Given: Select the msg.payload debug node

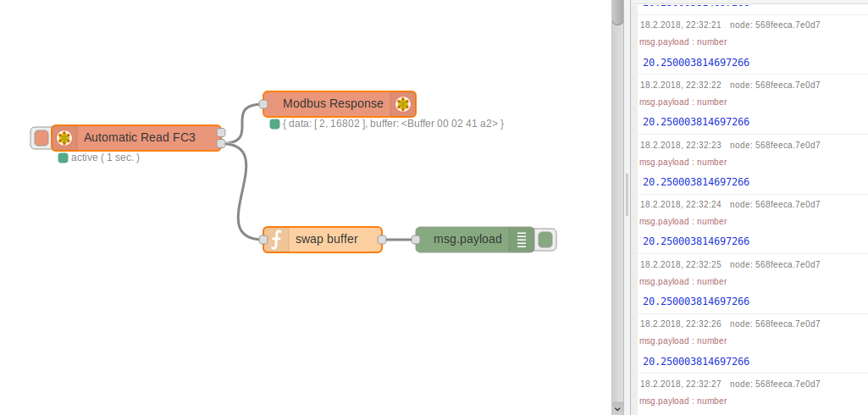Looking at the screenshot, I should [x=475, y=240].
